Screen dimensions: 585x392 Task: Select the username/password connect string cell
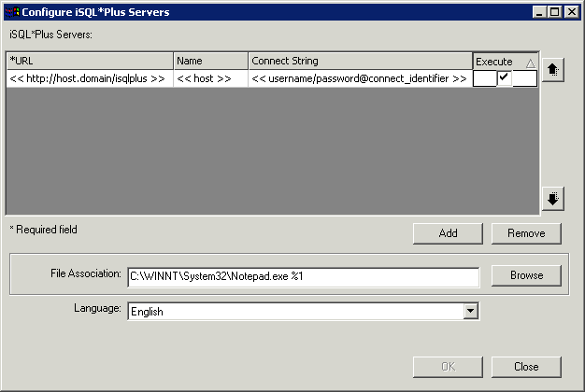click(x=360, y=79)
